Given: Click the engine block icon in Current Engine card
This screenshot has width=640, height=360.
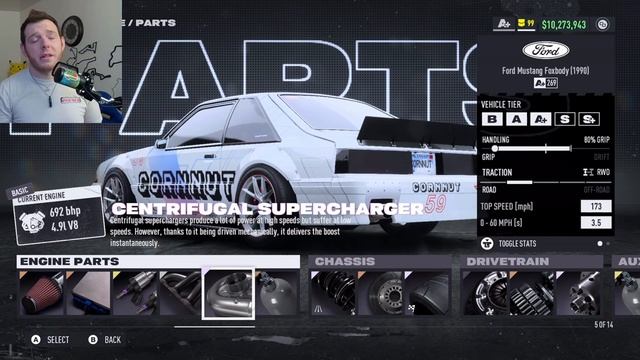Looking at the screenshot, I should (x=32, y=221).
